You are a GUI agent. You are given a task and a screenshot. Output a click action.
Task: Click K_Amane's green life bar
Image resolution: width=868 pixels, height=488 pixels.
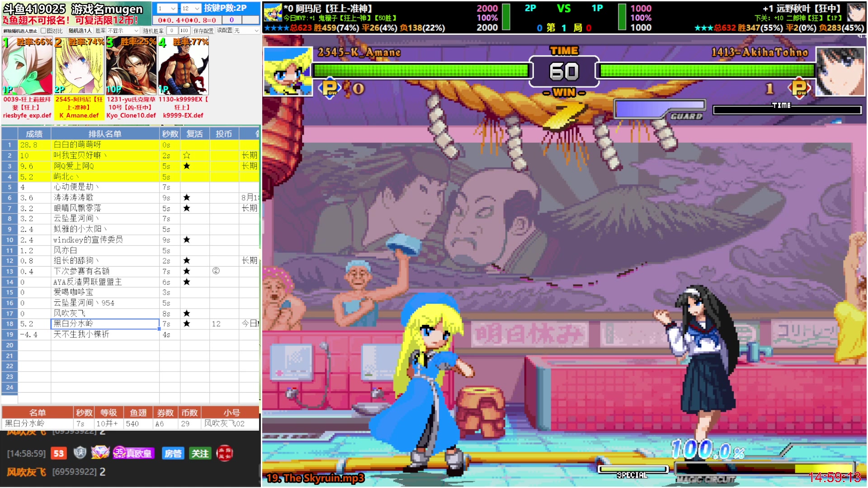click(x=421, y=70)
